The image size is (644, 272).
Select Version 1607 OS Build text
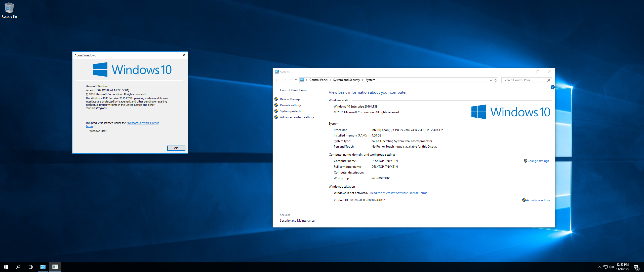pyautogui.click(x=107, y=90)
